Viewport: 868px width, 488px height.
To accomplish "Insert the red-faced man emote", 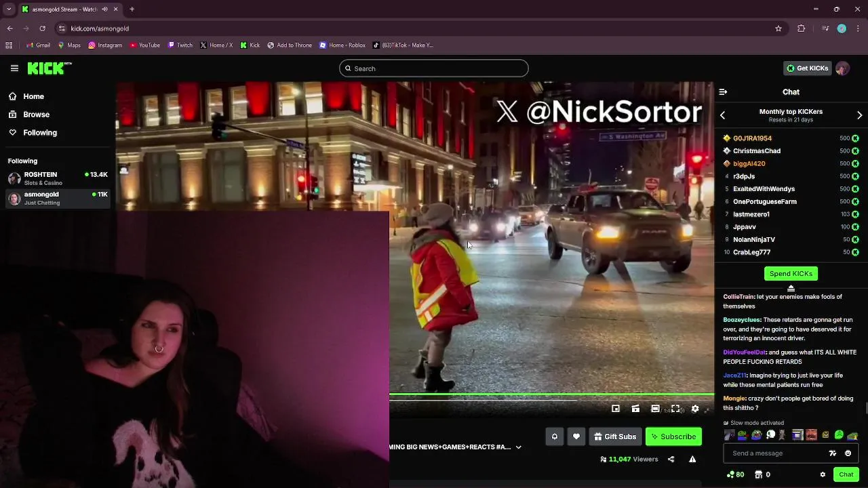I will pyautogui.click(x=811, y=435).
